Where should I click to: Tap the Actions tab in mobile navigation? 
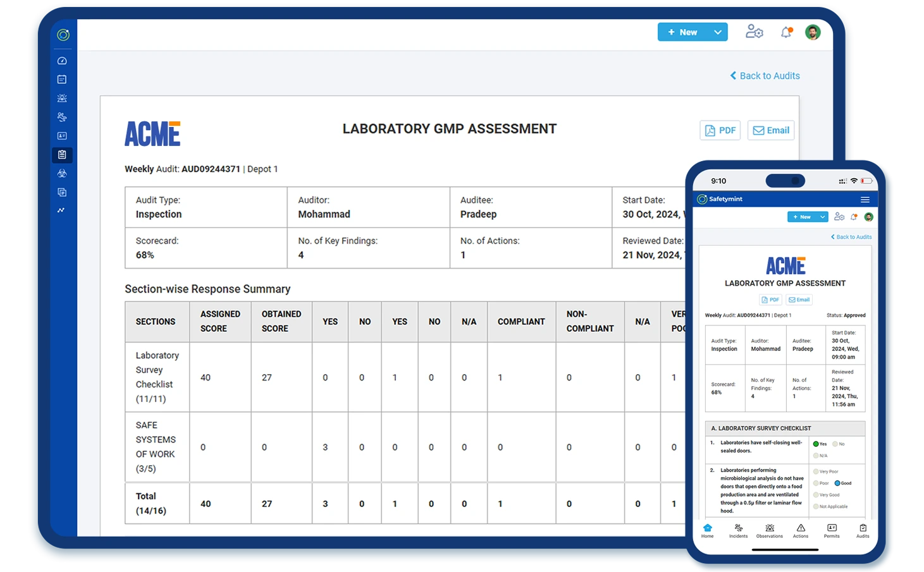pyautogui.click(x=801, y=531)
